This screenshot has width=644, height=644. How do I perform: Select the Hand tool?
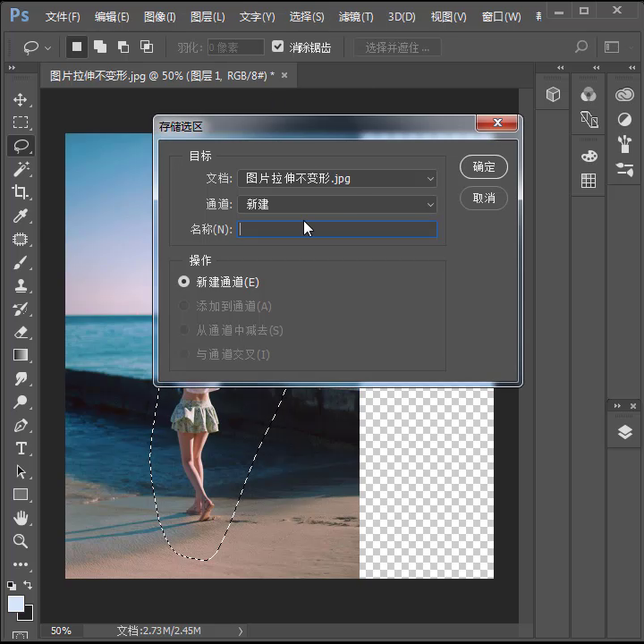21,518
